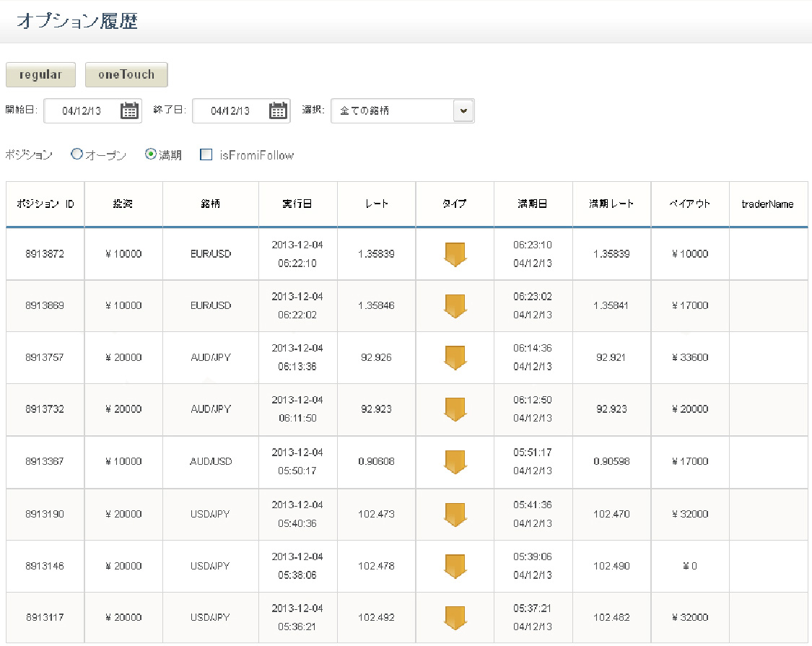Click the down arrow for position 8913190
The height and width of the screenshot is (646, 812).
(455, 514)
